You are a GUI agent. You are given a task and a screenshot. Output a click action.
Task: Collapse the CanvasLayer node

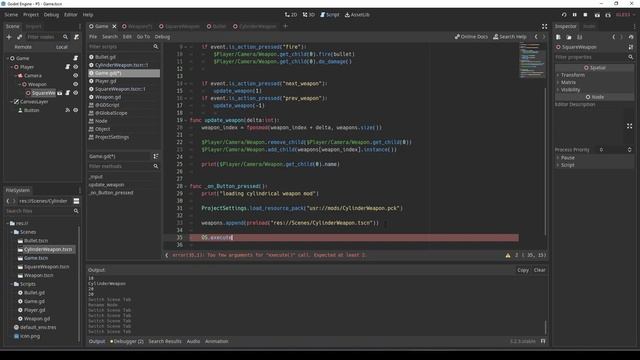pyautogui.click(x=11, y=102)
